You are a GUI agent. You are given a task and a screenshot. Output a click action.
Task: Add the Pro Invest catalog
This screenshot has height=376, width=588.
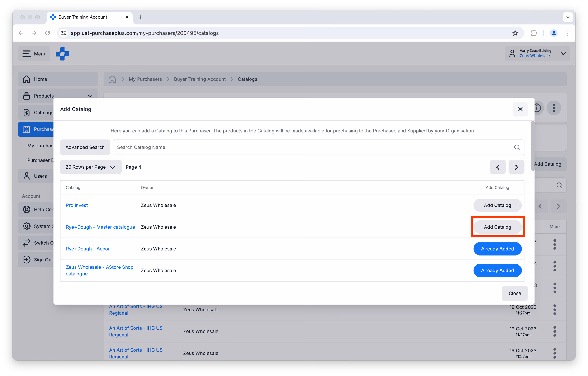pyautogui.click(x=497, y=205)
